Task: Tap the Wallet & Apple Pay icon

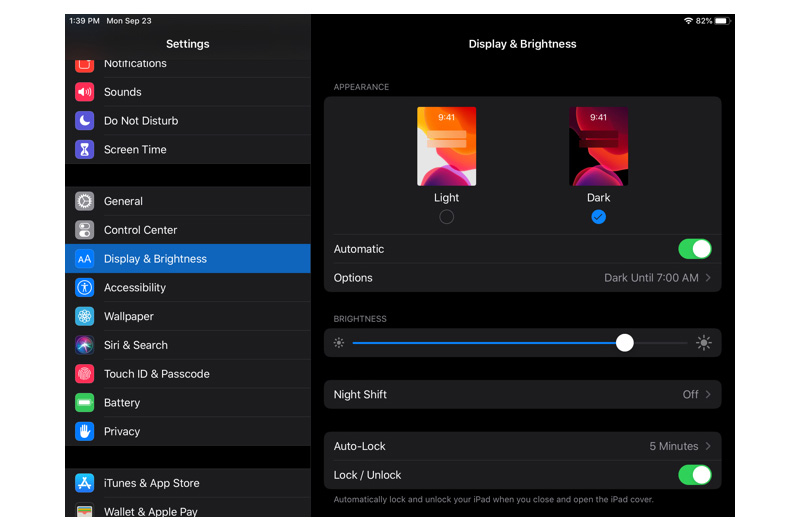Action: [85, 510]
